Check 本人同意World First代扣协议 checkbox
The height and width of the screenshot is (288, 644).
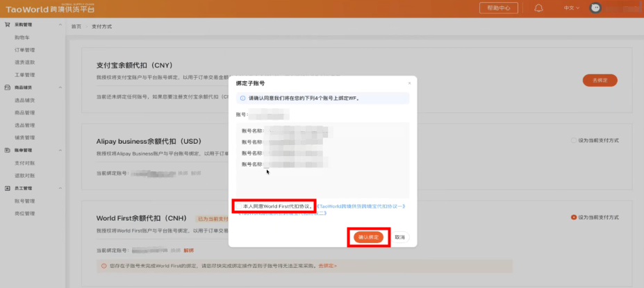coord(238,206)
